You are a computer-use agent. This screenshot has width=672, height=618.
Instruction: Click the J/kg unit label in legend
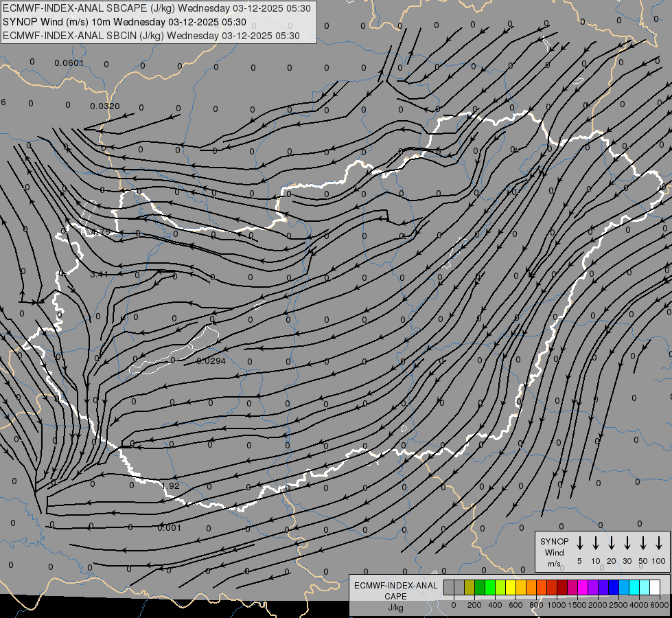395,608
